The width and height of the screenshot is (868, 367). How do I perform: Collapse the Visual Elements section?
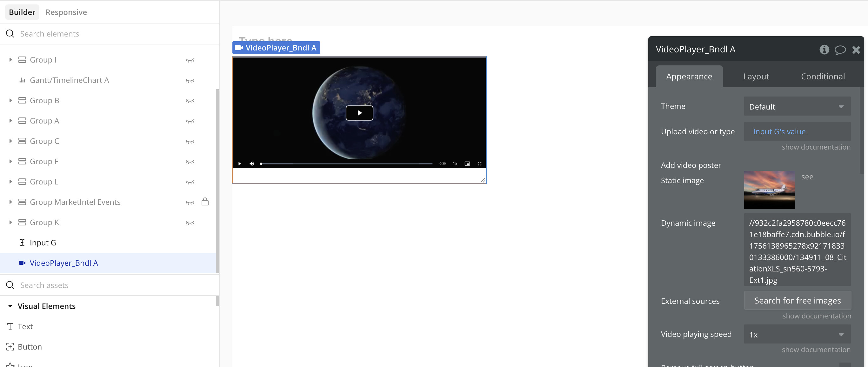10,306
